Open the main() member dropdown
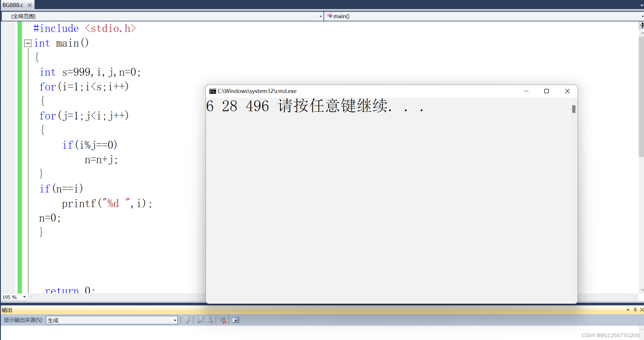644x340 pixels. [484, 16]
